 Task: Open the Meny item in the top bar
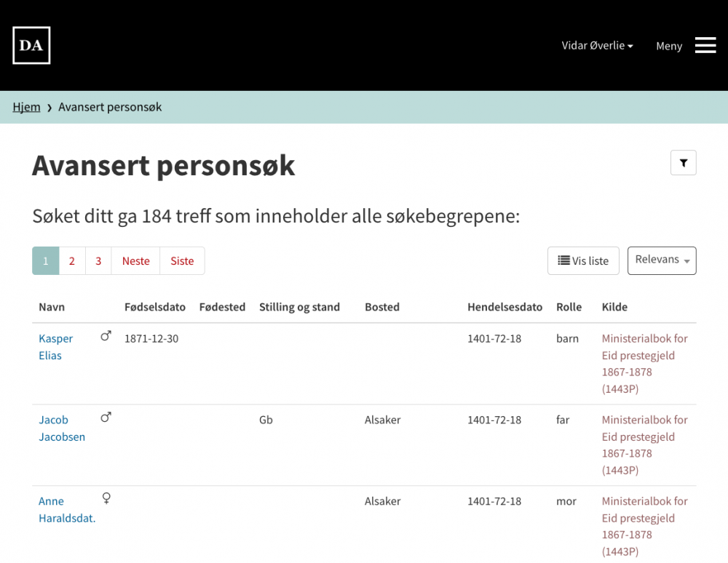pos(668,46)
